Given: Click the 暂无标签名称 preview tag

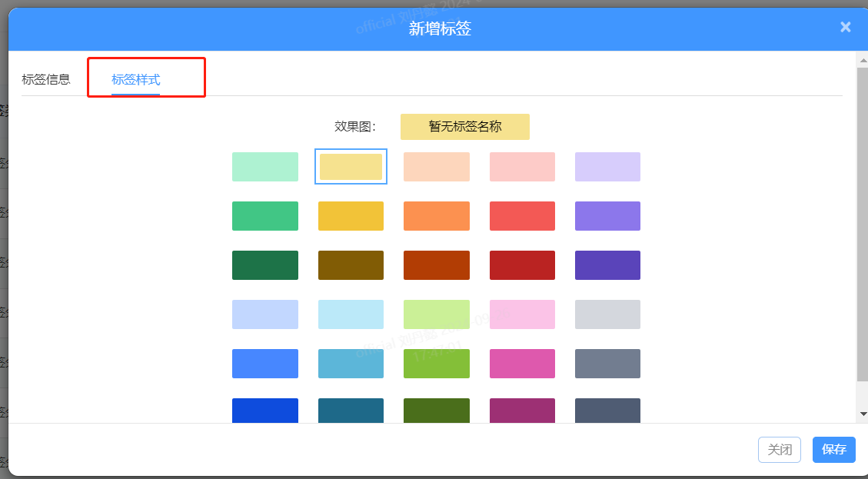Looking at the screenshot, I should 464,127.
